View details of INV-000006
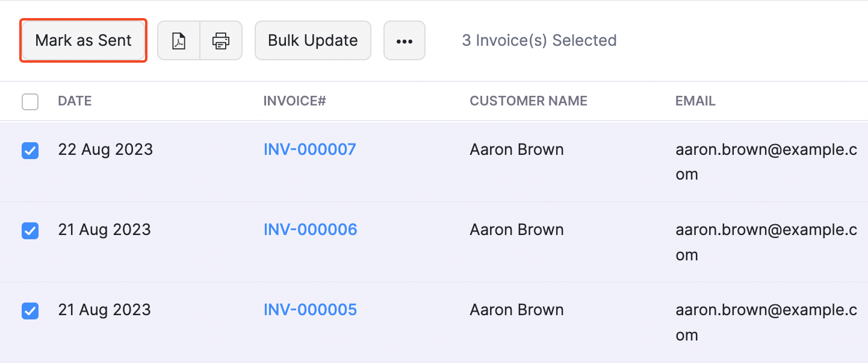The image size is (868, 364). click(310, 230)
